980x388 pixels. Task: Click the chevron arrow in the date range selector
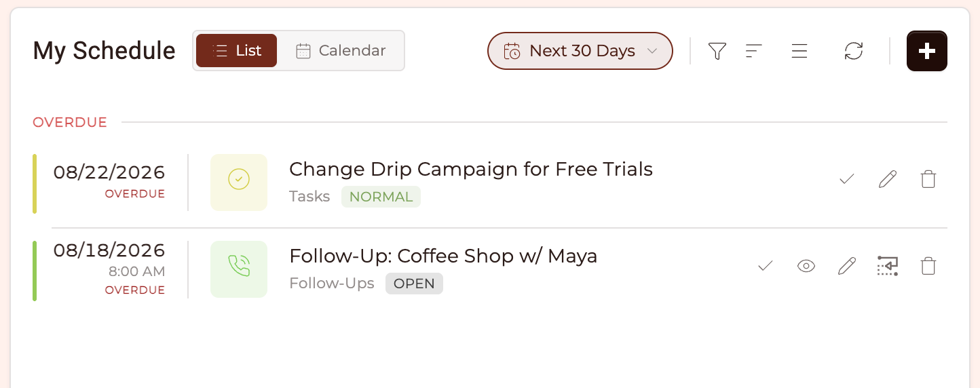tap(652, 51)
